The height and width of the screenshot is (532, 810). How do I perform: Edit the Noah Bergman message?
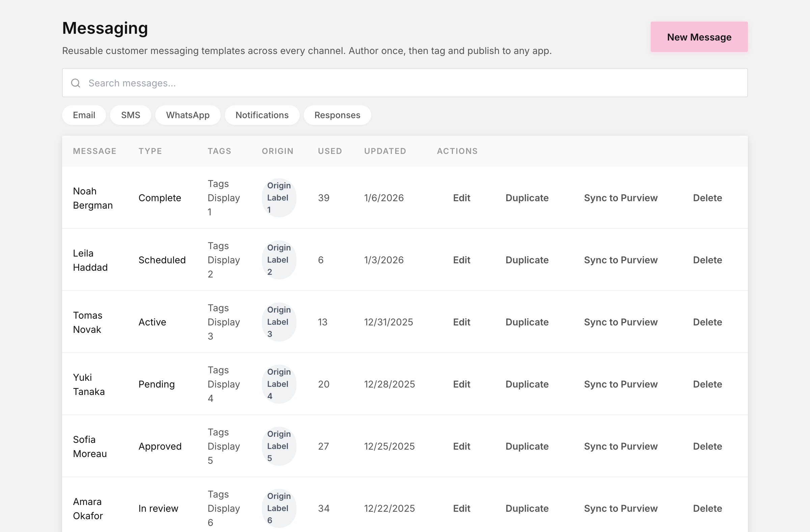[461, 198]
